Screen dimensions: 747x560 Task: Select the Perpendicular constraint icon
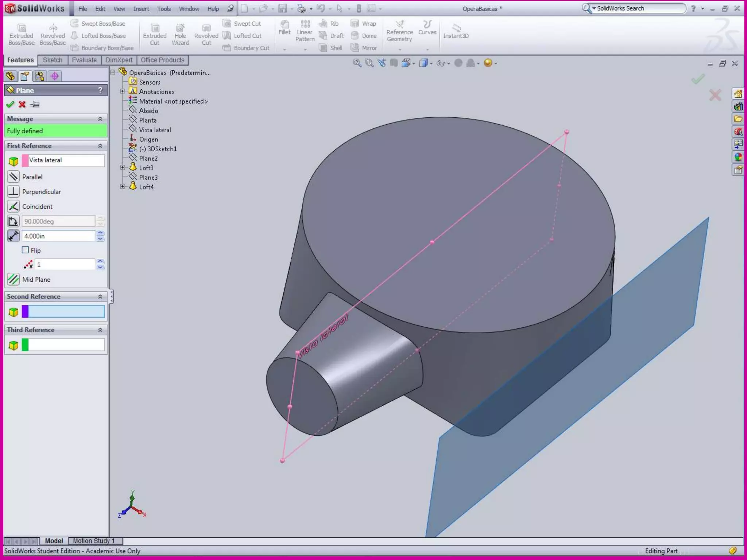(x=13, y=191)
